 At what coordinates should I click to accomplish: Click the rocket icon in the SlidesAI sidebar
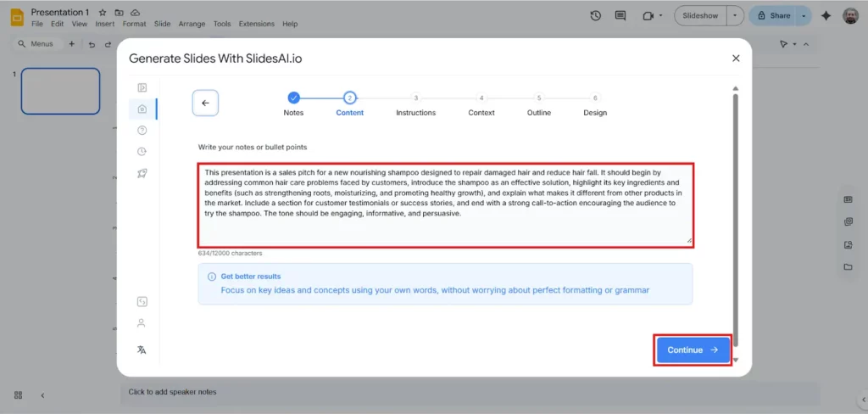coord(142,173)
